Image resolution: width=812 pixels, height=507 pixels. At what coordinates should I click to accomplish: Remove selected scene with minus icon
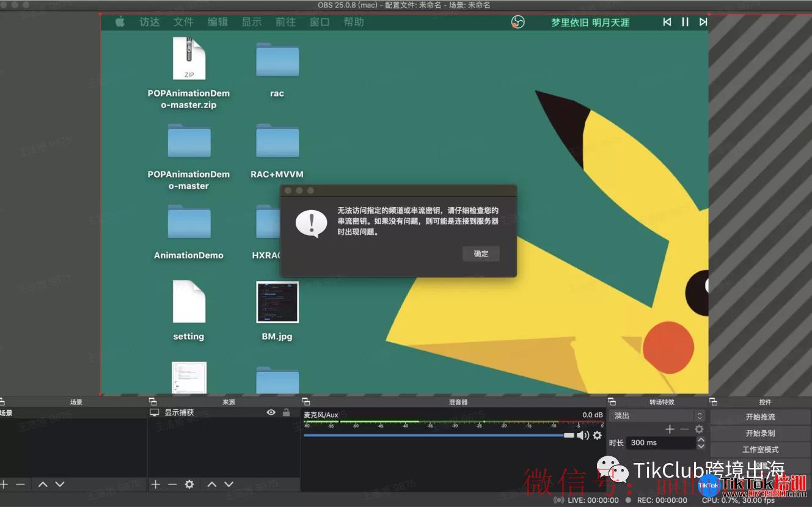(x=21, y=484)
